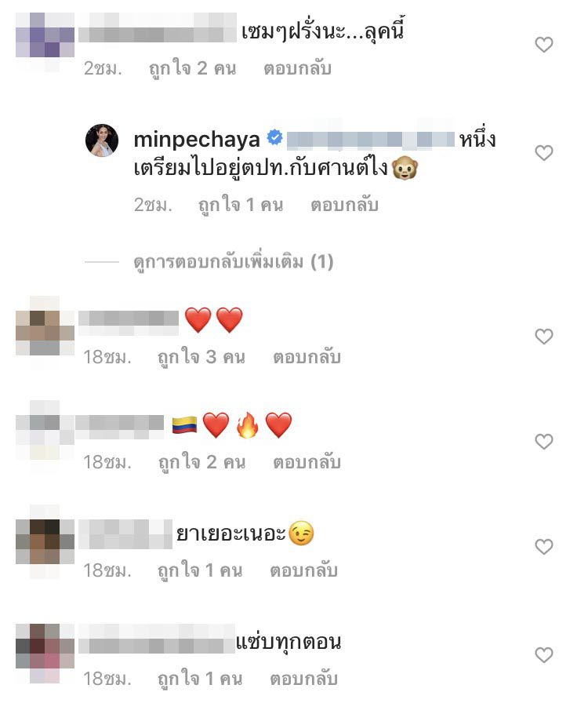Click ตอบกลับ under the two hearts comment
Image resolution: width=588 pixels, height=703 pixels.
pyautogui.click(x=307, y=357)
